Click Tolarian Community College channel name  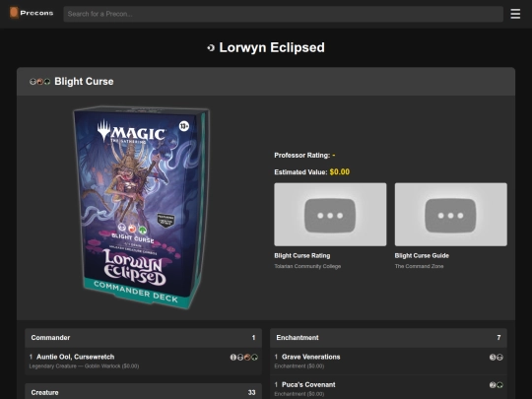point(307,266)
